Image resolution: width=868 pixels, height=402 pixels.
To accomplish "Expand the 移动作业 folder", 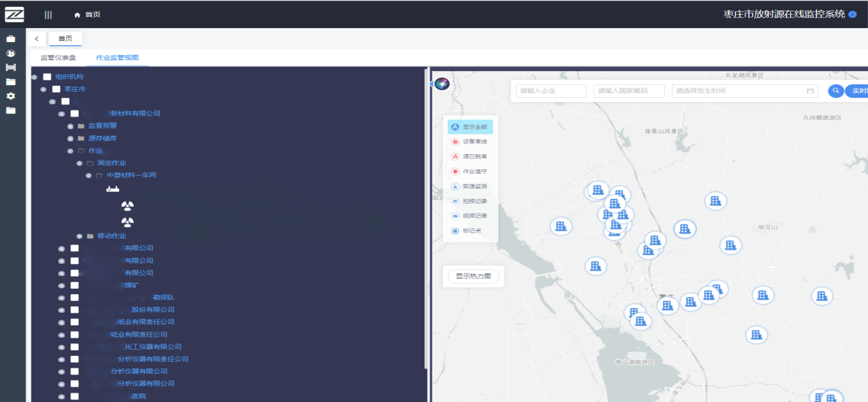I will tap(80, 236).
